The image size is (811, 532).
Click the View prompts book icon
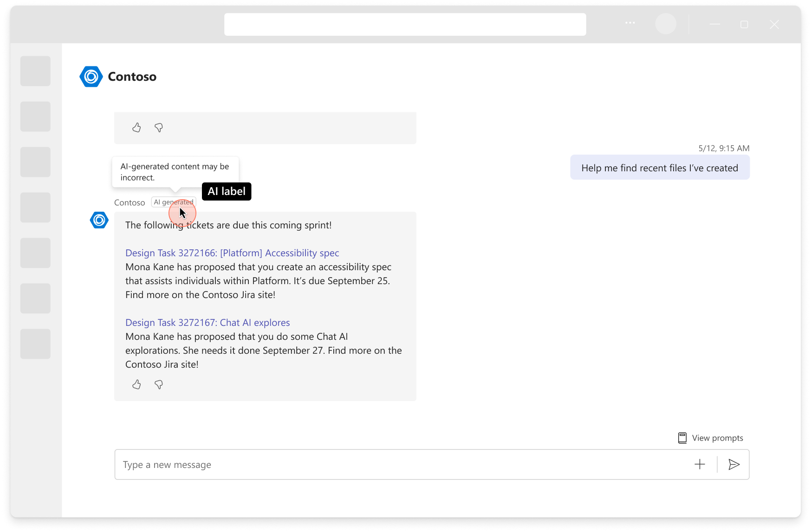682,437
